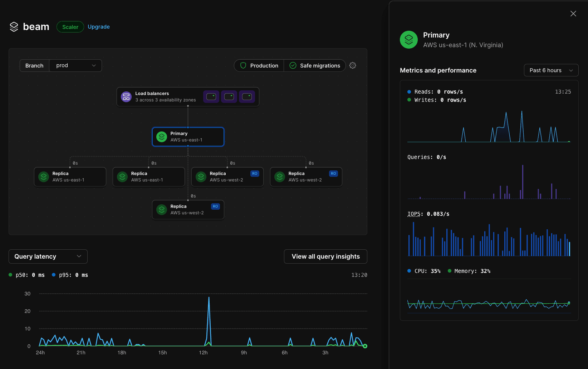
Task: Click AWS us-east-1 (N. Virginia) text
Action: coord(463,45)
